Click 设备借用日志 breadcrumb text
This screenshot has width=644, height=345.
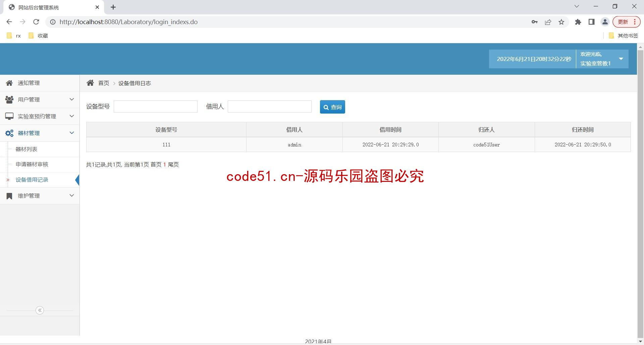(x=135, y=83)
